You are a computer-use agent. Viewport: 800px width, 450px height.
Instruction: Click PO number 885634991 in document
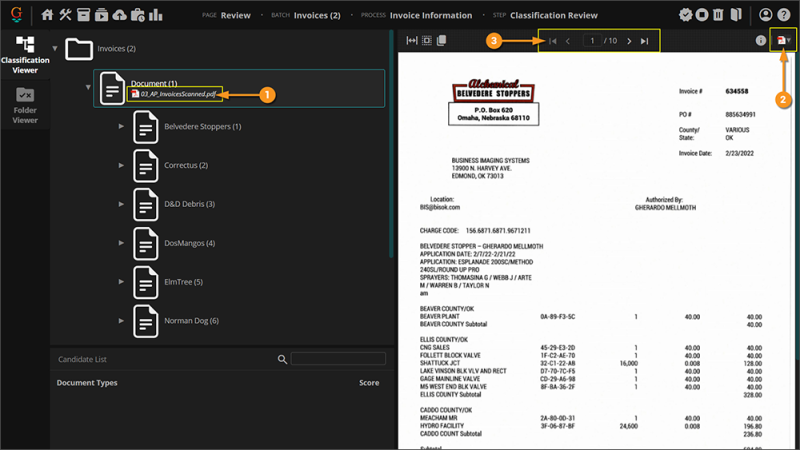pos(740,114)
